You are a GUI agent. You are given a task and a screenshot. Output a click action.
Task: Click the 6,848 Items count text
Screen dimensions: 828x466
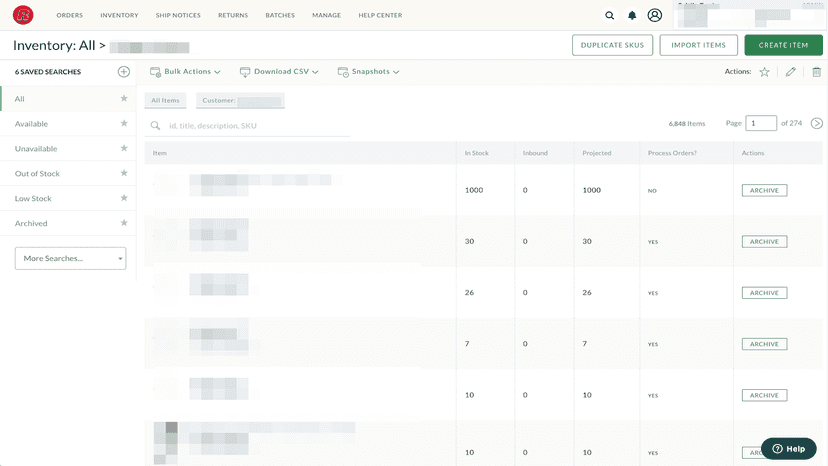tap(686, 124)
